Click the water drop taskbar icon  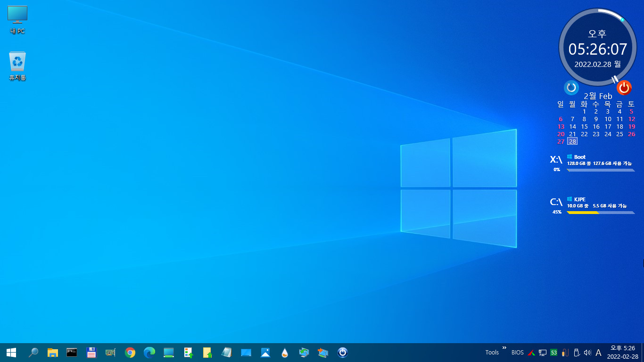[285, 352]
